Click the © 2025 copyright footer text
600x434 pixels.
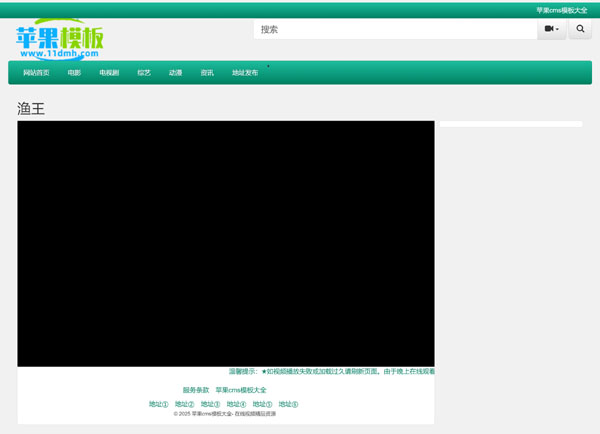tap(225, 414)
